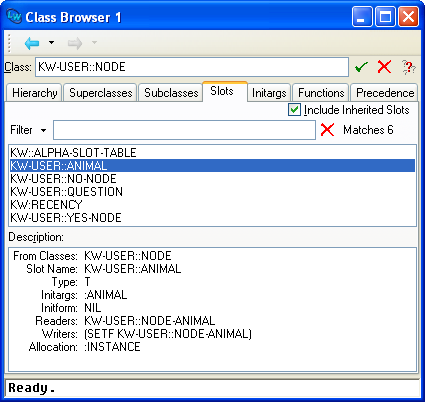Switch to the Hierarchy tab

coord(34,93)
